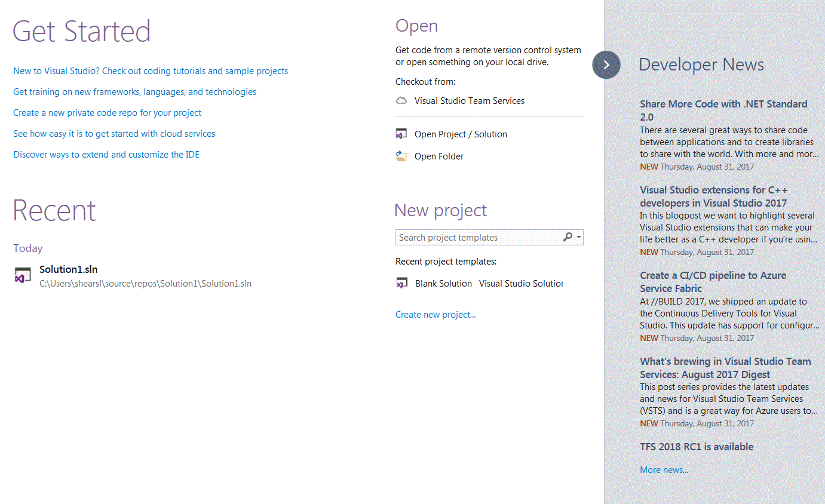Open TFS 2018 RC1 is available article

(x=697, y=447)
